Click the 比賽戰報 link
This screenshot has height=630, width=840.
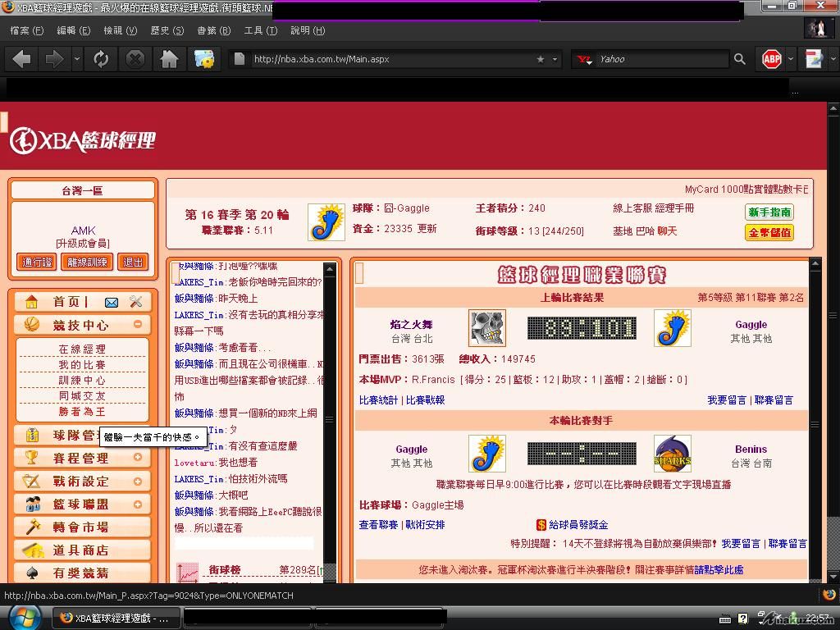pyautogui.click(x=426, y=399)
